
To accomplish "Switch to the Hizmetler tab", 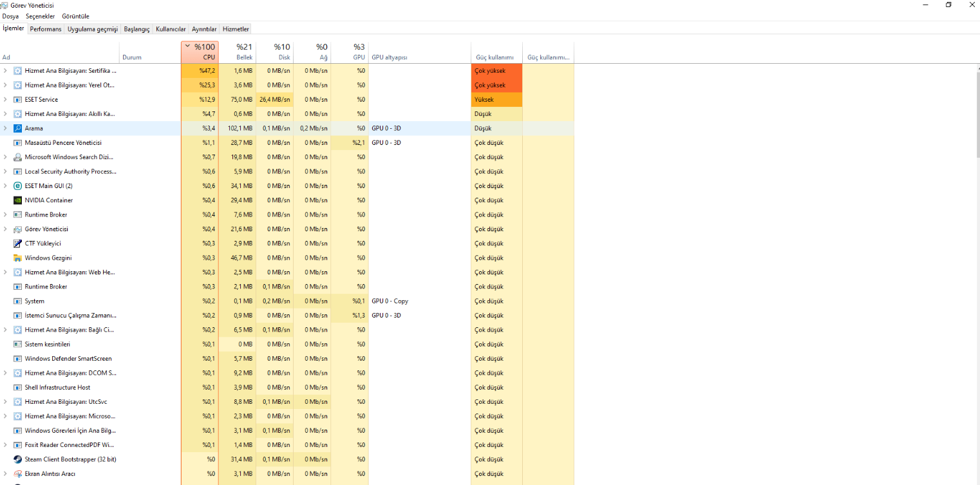I will (236, 29).
